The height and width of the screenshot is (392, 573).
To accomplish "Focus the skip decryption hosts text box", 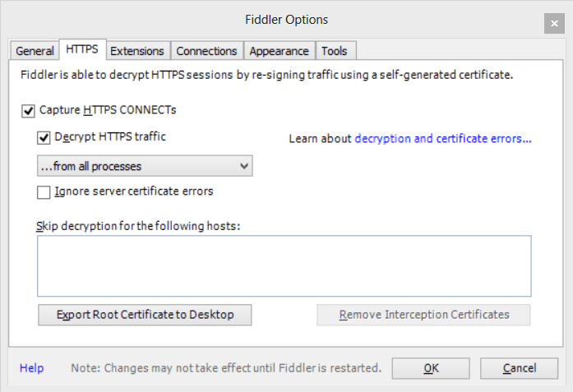I will tap(284, 265).
